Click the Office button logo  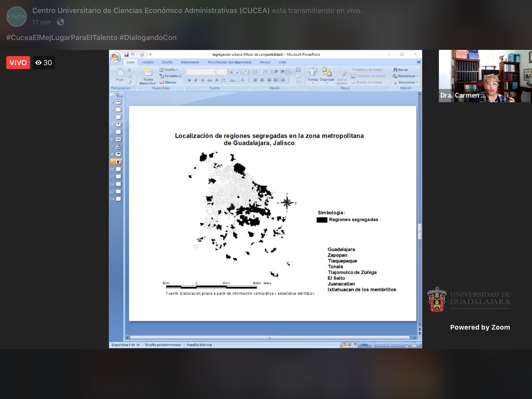(115, 57)
